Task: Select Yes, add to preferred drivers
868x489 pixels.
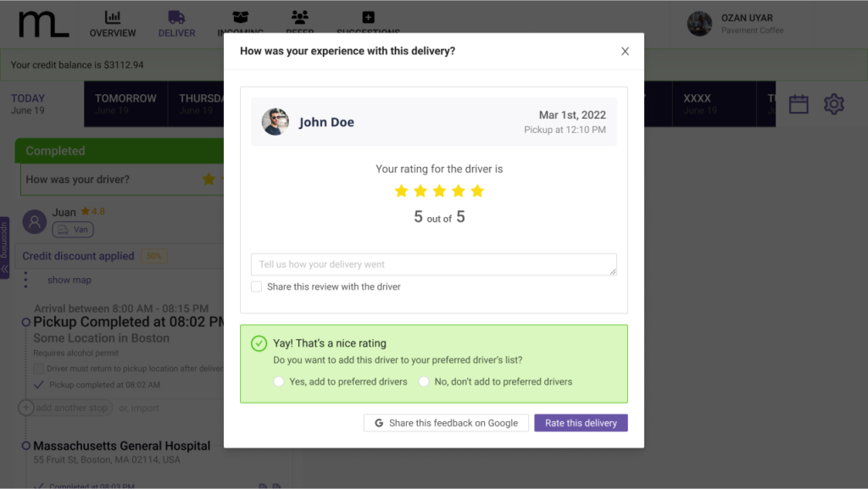Action: point(278,381)
